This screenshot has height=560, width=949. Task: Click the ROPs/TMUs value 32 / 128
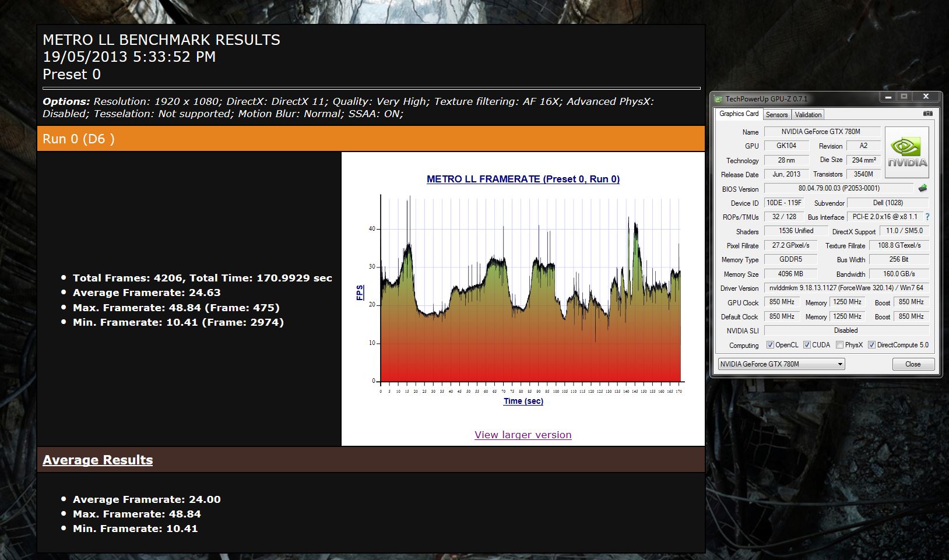[784, 217]
